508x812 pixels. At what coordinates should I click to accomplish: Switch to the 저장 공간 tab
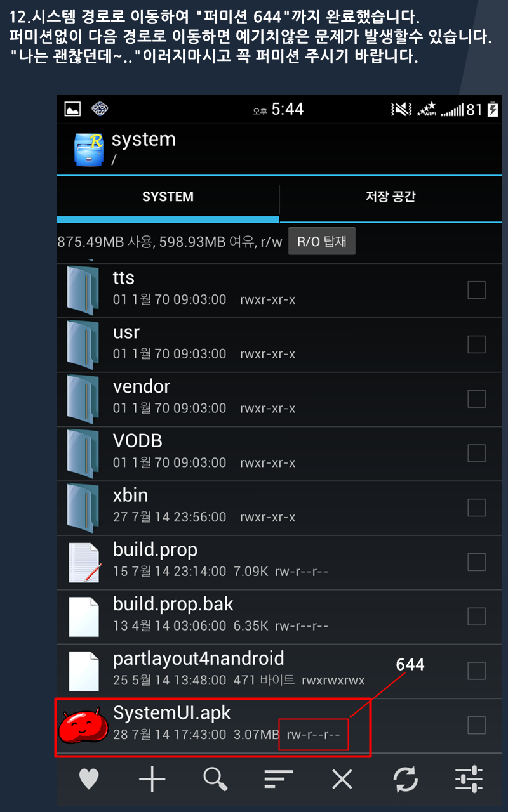click(391, 197)
